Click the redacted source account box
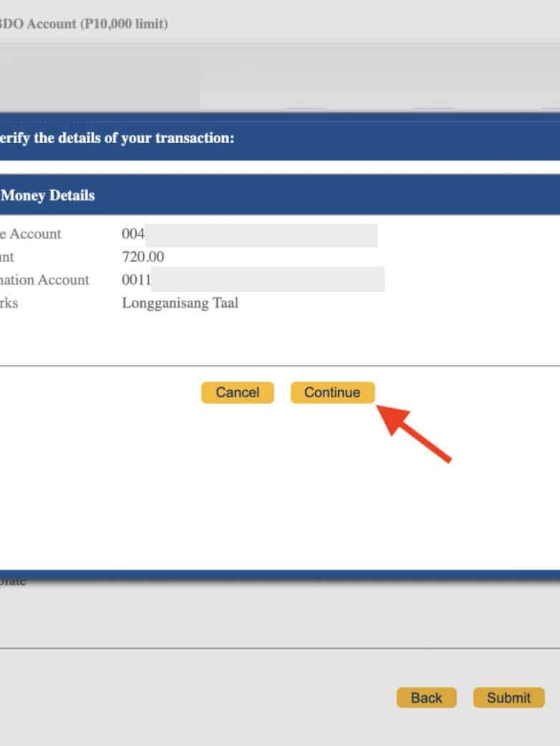The width and height of the screenshot is (560, 746). (261, 235)
